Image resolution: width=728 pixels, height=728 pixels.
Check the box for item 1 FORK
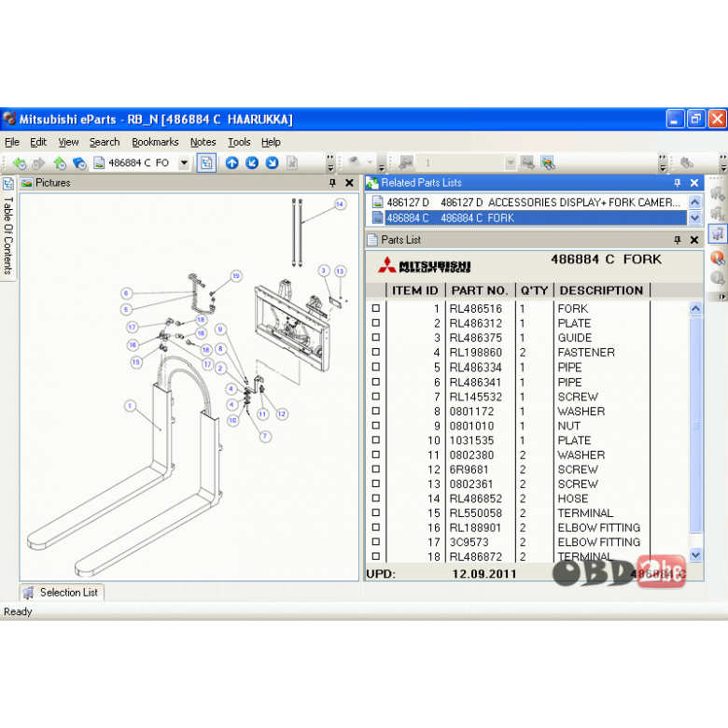coord(376,308)
